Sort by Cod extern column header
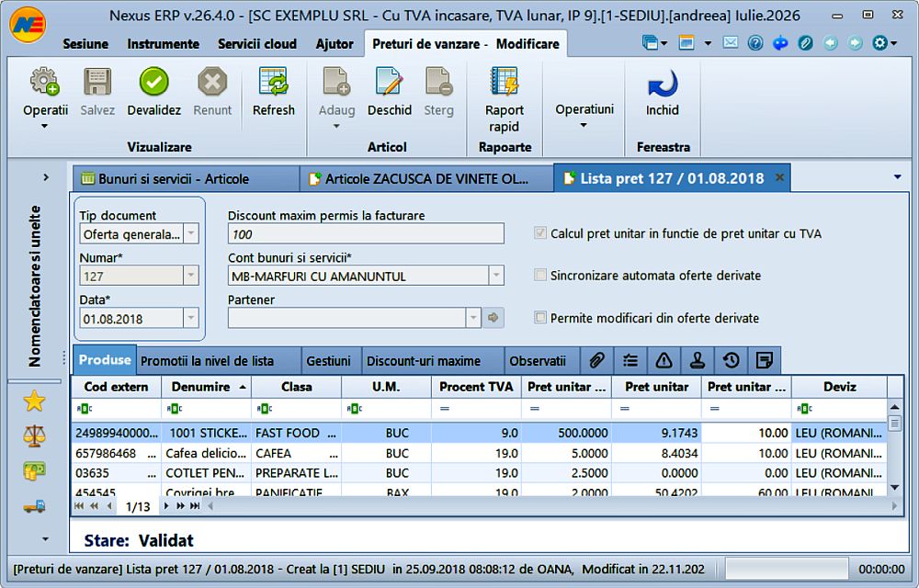This screenshot has height=588, width=919. (116, 387)
